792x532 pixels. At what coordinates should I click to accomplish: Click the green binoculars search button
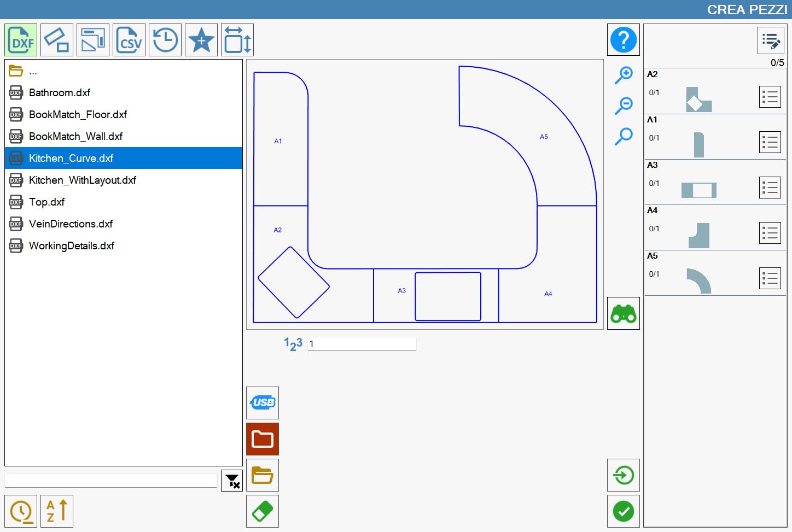click(x=624, y=313)
